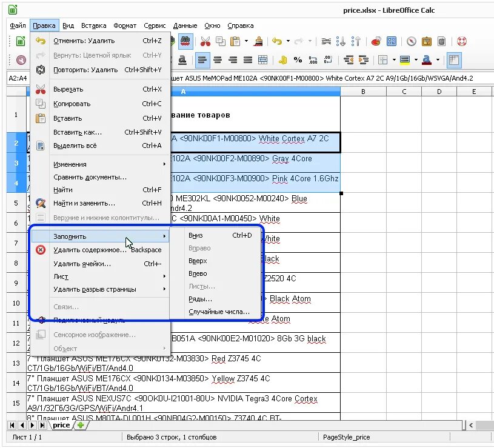Click the Show Draw Functions icon
The height and width of the screenshot is (448, 494).
392,41
